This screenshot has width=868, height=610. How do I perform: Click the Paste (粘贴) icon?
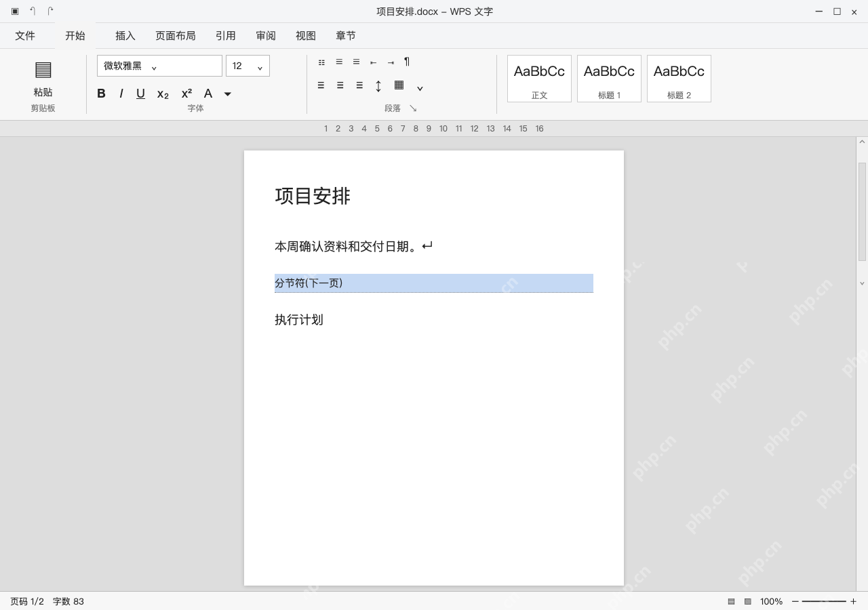[x=43, y=69]
